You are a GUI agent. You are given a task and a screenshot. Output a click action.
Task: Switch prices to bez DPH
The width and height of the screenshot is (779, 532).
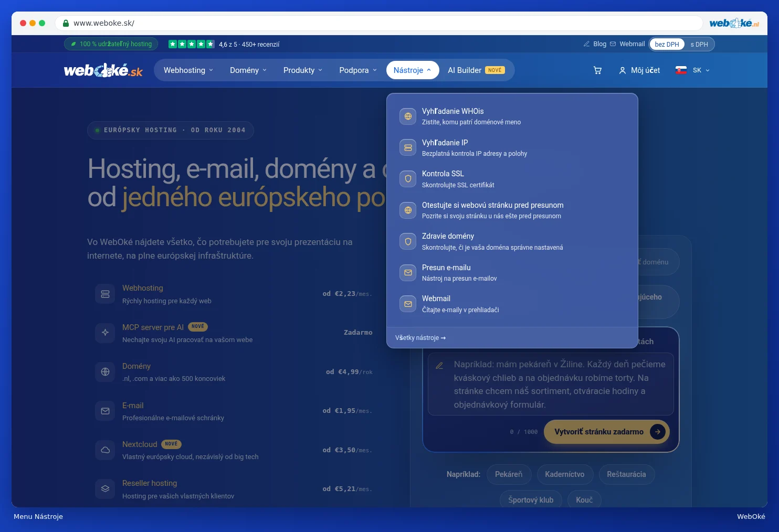pos(667,44)
